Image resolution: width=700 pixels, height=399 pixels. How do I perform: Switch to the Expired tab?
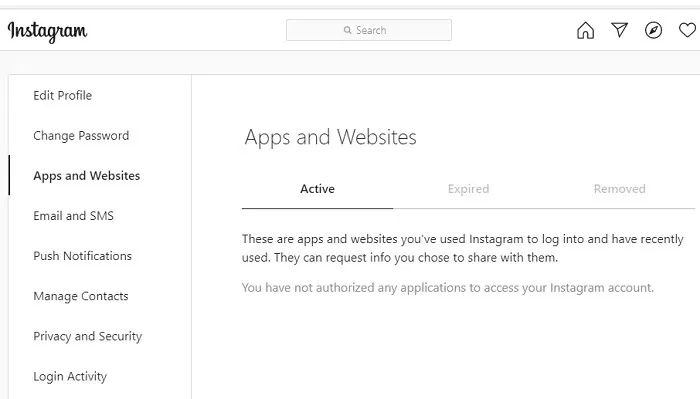[468, 189]
